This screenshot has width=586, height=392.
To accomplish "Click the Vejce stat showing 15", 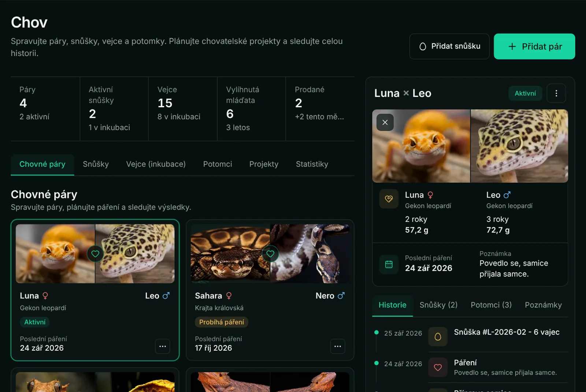I will 182,109.
